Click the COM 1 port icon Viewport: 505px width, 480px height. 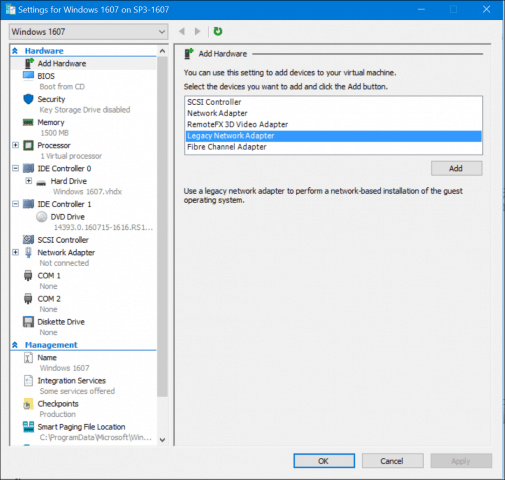28,276
